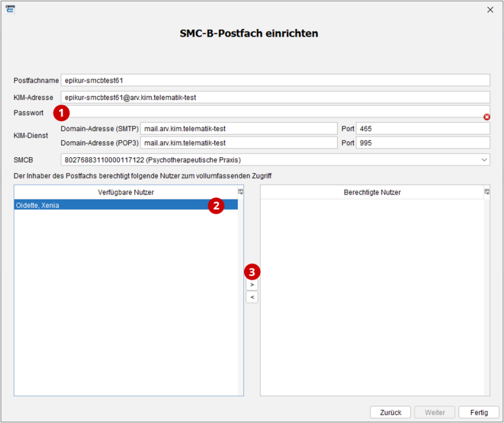Edit the Domain-Adresse (SMTP) field
504x423 pixels.
point(239,128)
